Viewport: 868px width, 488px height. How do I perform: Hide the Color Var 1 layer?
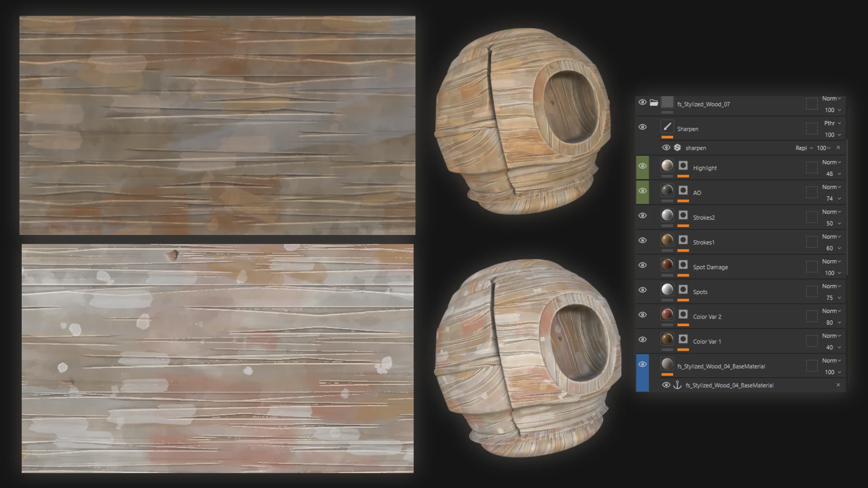[x=642, y=340]
